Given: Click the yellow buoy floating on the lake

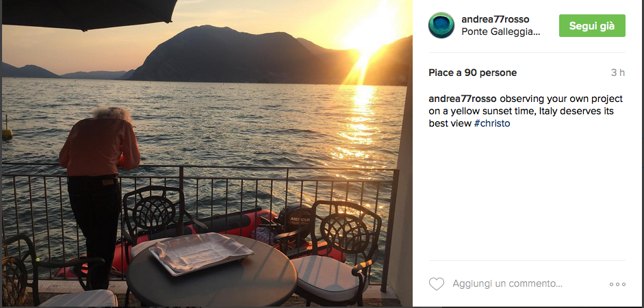Looking at the screenshot, I should [7, 129].
